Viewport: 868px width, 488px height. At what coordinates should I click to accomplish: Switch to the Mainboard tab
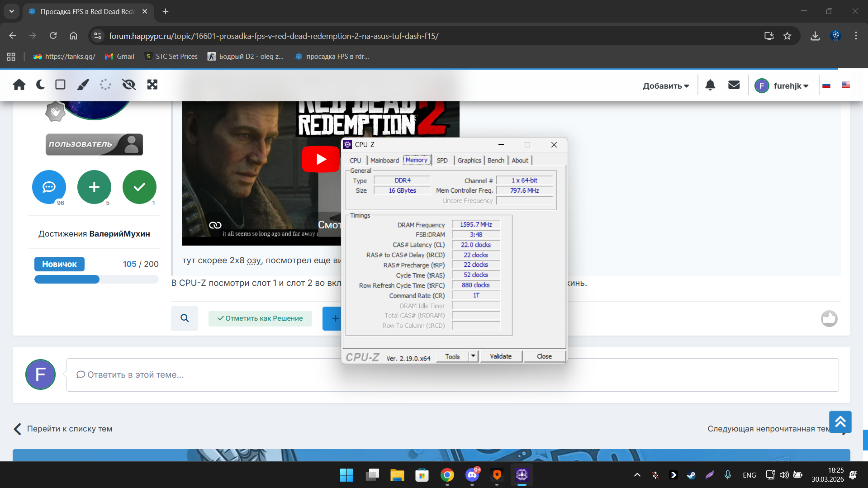pyautogui.click(x=384, y=161)
